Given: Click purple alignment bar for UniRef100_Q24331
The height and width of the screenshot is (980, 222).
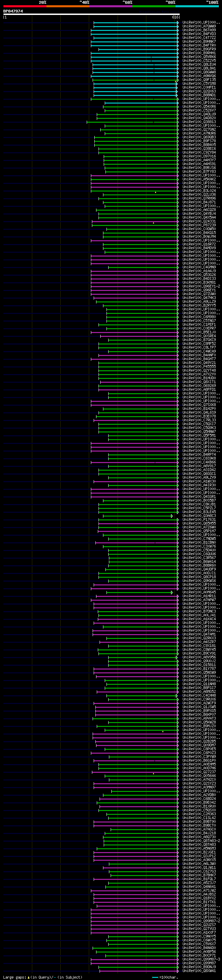Looking at the screenshot, I should (x=136, y=221).
